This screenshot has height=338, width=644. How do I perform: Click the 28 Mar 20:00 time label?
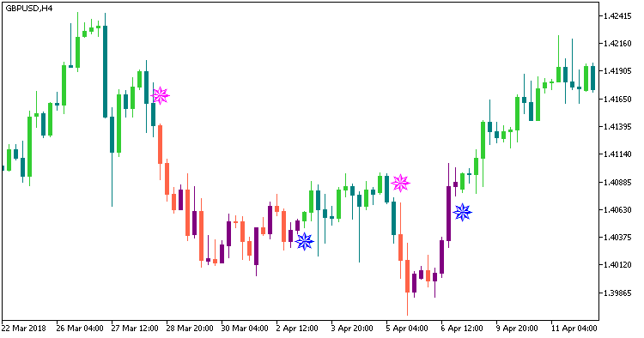(x=190, y=329)
